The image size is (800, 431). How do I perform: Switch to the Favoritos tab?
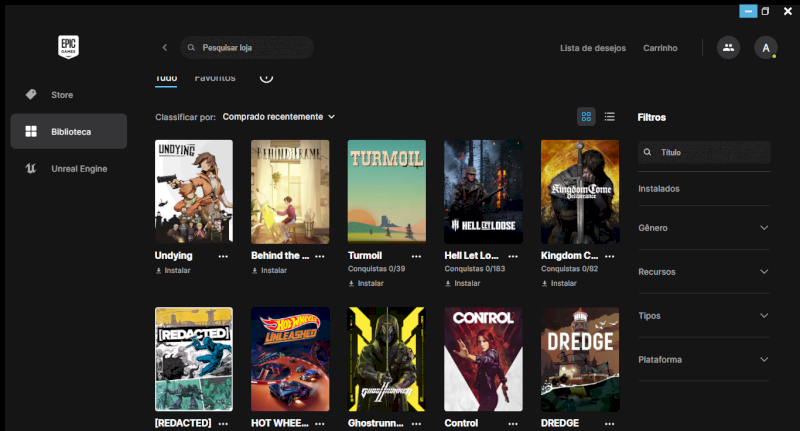point(215,78)
